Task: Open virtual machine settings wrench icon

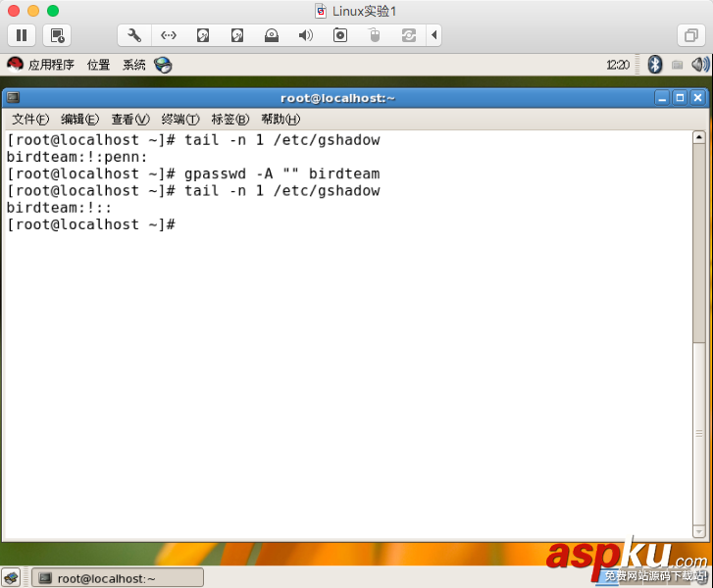Action: 134,35
